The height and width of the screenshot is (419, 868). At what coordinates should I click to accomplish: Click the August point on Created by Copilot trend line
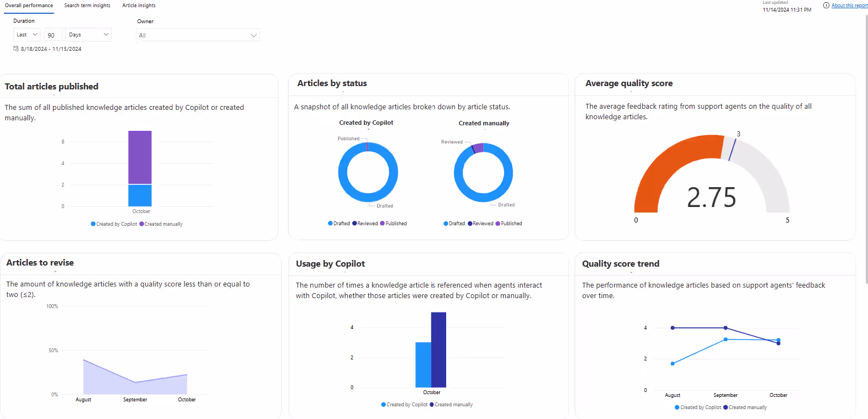(x=673, y=363)
